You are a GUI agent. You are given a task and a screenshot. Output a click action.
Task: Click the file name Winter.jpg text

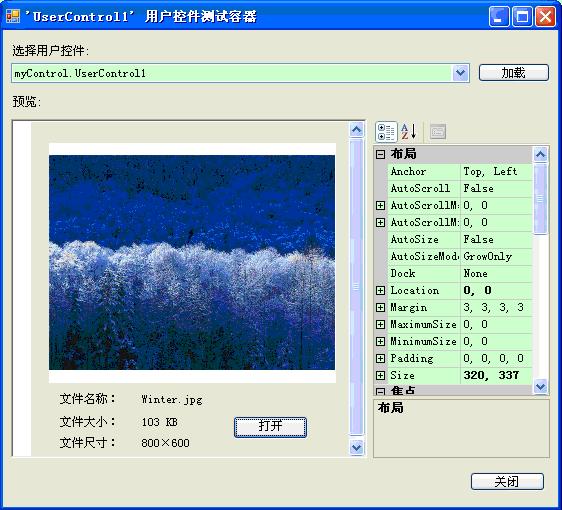pos(172,400)
